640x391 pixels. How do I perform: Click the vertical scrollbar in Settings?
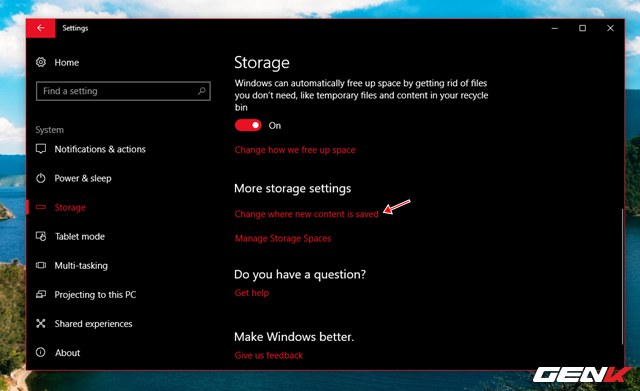point(622,277)
